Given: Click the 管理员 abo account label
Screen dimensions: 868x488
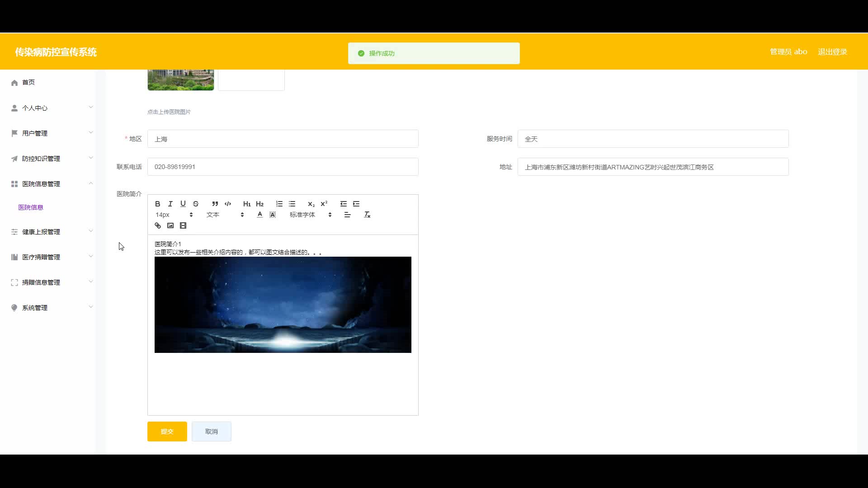Looking at the screenshot, I should pos(788,52).
